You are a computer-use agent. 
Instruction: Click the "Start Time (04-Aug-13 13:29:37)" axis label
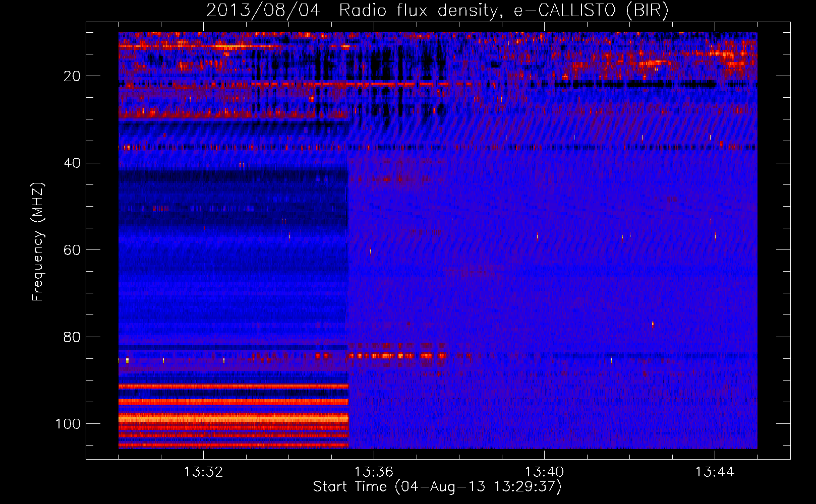(x=437, y=487)
